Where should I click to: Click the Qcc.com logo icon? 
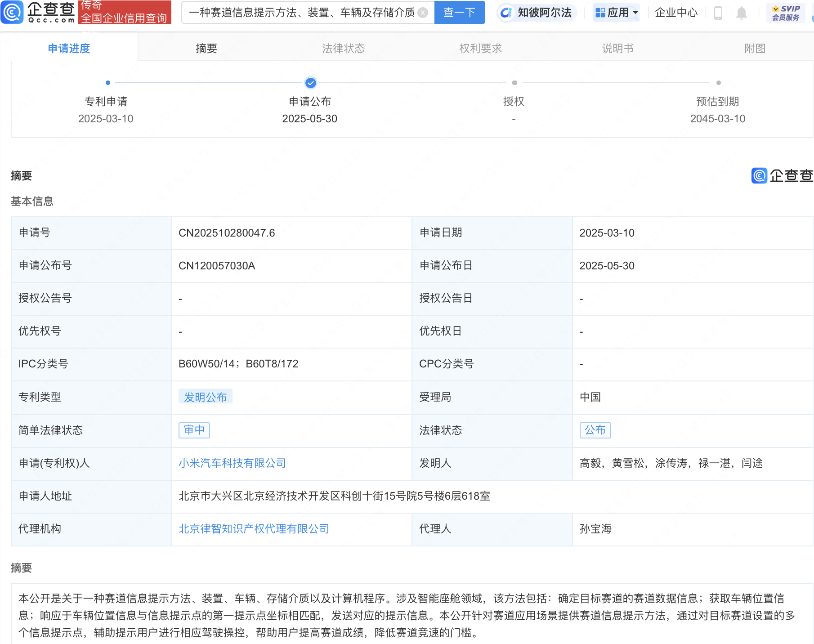12,12
